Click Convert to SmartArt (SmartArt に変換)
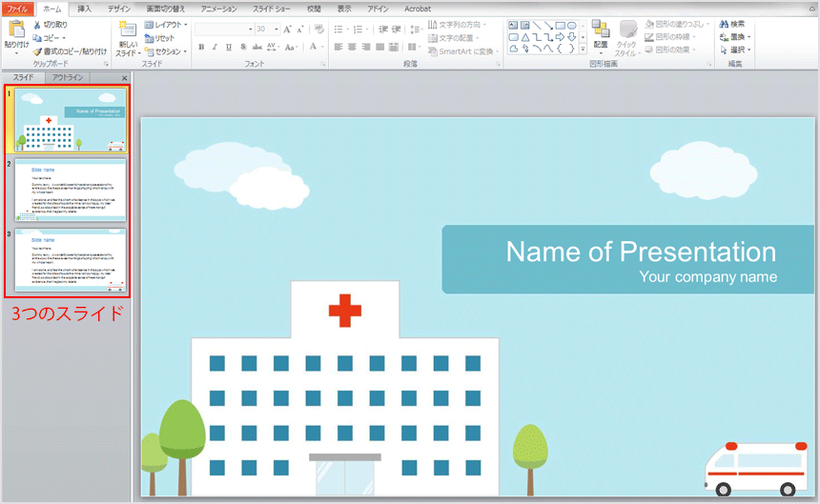820x504 pixels. pos(463,51)
